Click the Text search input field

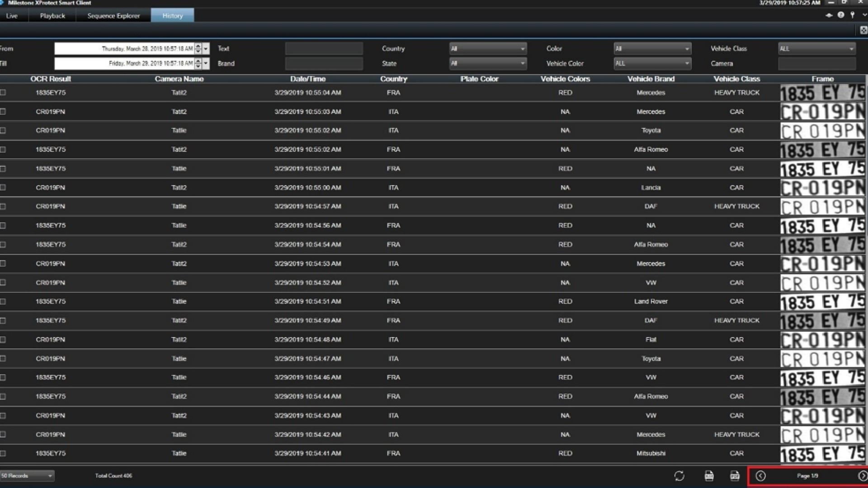(x=324, y=48)
